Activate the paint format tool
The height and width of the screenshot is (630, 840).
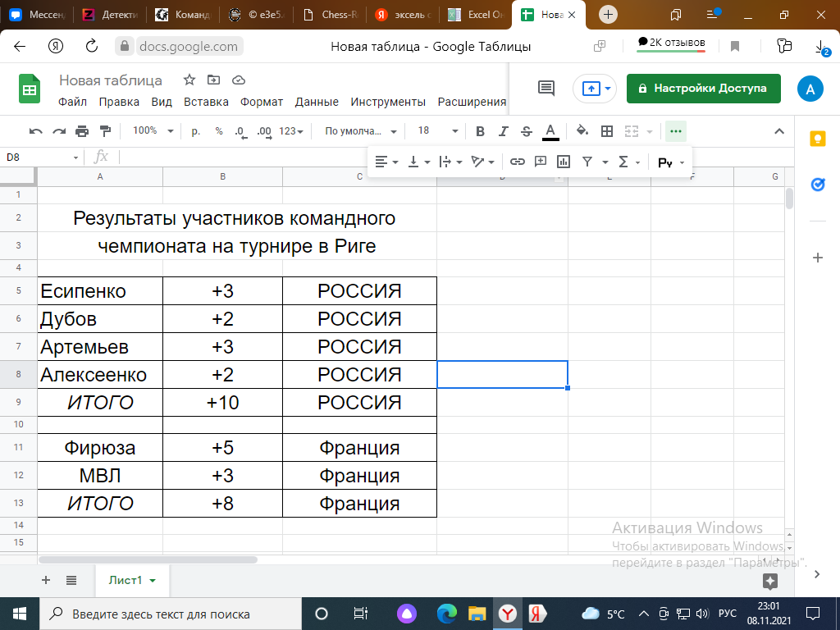tap(106, 131)
